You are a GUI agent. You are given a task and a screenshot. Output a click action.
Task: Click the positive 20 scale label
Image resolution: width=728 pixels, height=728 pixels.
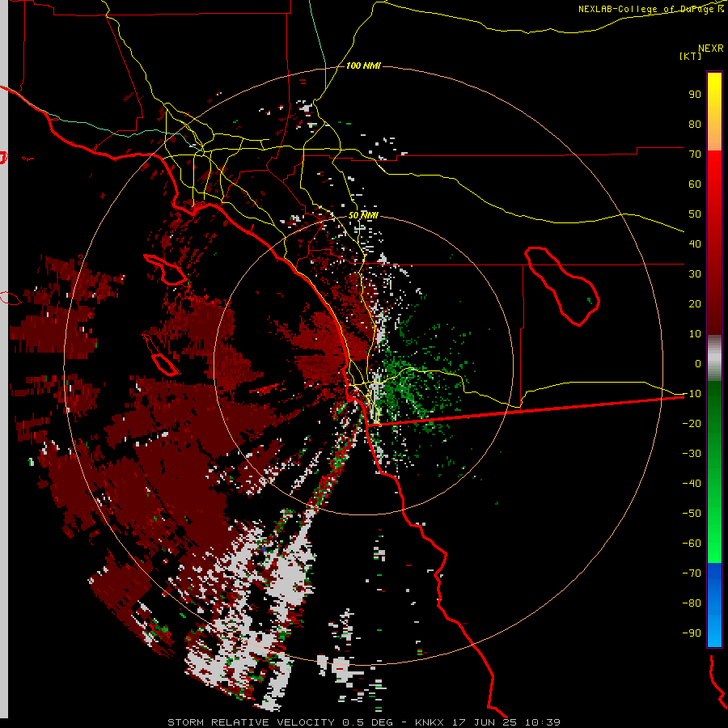(695, 303)
